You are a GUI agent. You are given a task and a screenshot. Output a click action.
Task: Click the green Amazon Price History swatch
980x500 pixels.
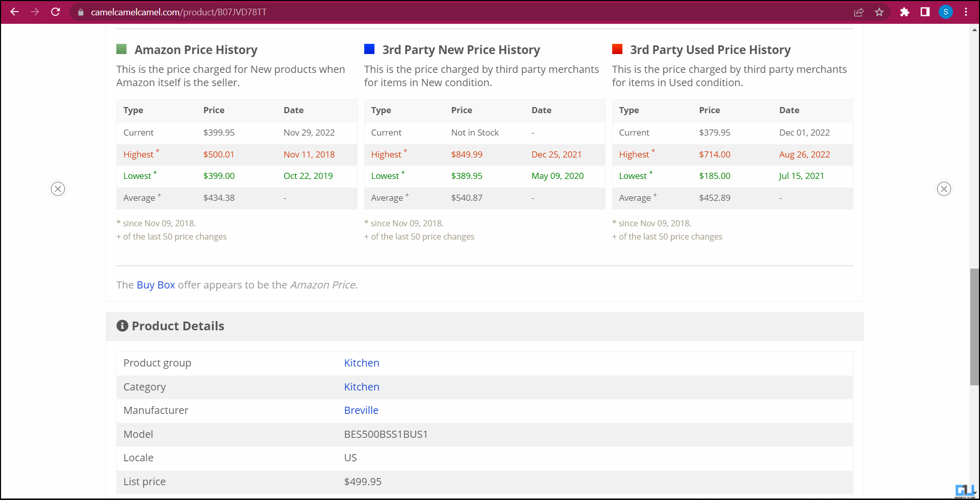click(x=121, y=49)
